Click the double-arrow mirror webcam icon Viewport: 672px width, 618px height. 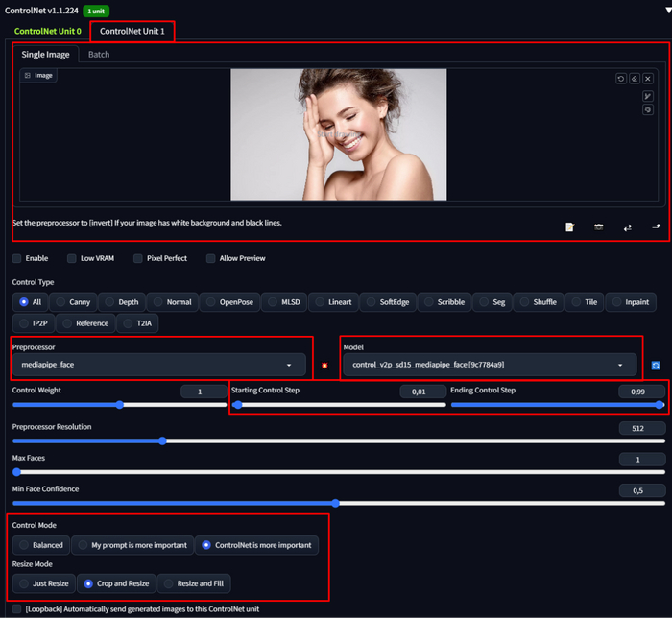point(627,227)
